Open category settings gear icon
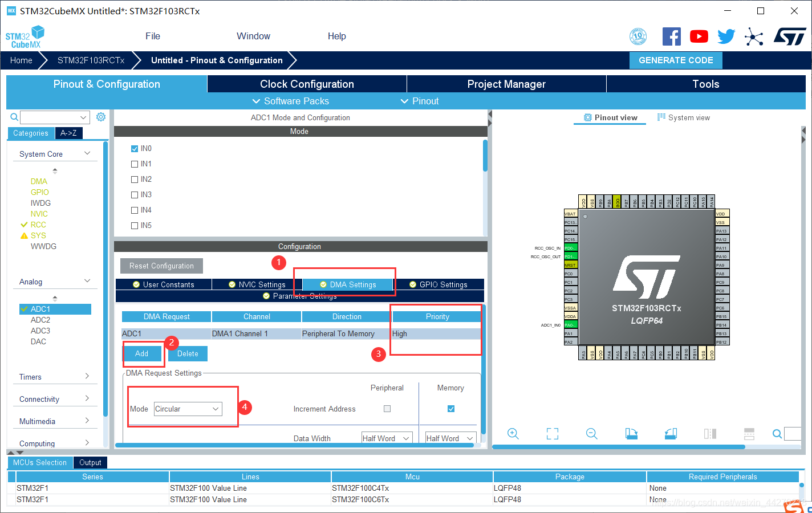The image size is (812, 513). [x=101, y=117]
